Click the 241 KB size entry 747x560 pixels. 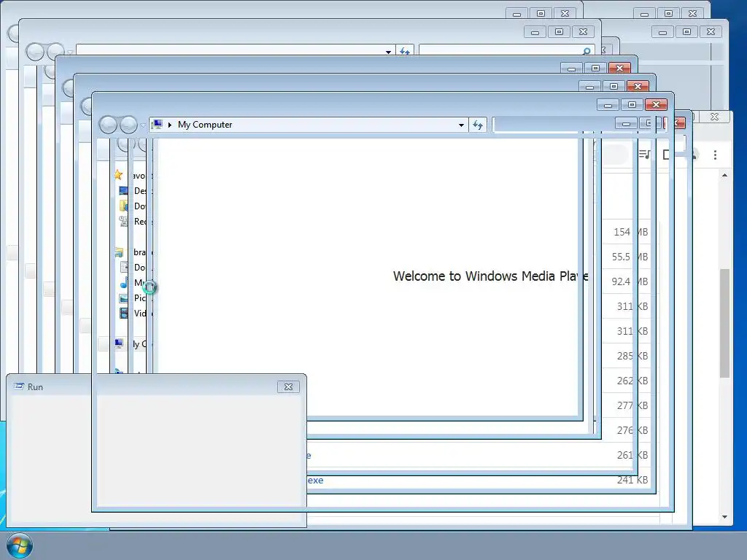pyautogui.click(x=632, y=480)
